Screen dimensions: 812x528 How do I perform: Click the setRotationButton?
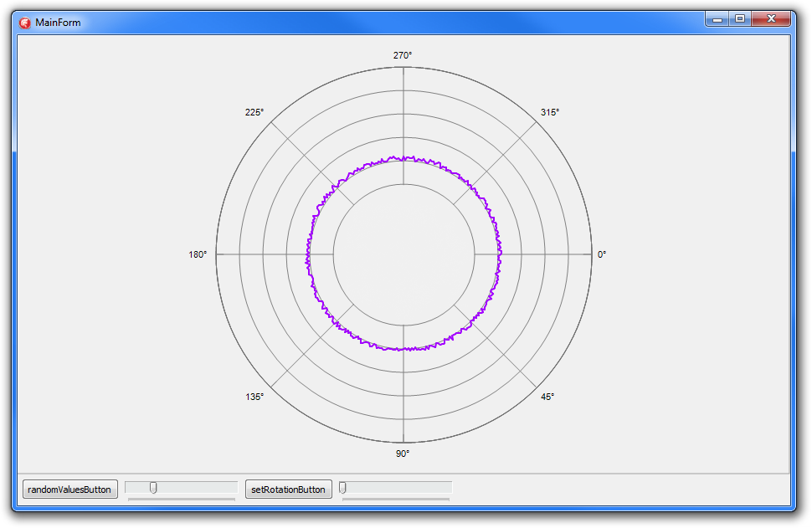click(289, 490)
